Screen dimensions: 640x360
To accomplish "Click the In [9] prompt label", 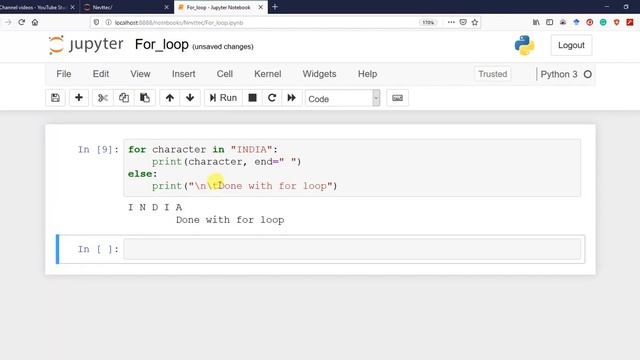I will pos(98,150).
